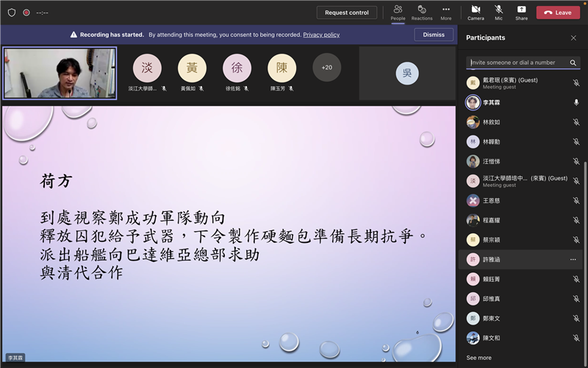This screenshot has width=588, height=368.
Task: Toggle the Mic mute state
Action: [x=499, y=12]
